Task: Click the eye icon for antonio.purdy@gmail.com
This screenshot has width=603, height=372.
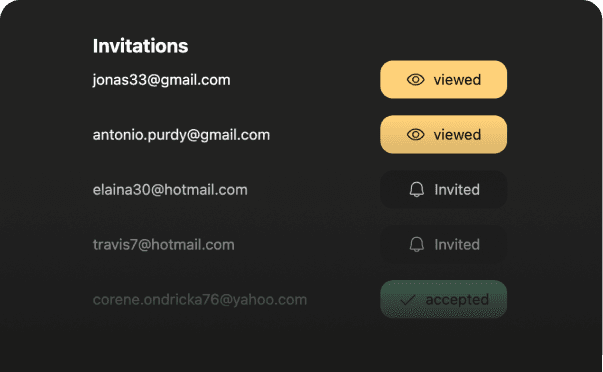Action: (x=415, y=135)
